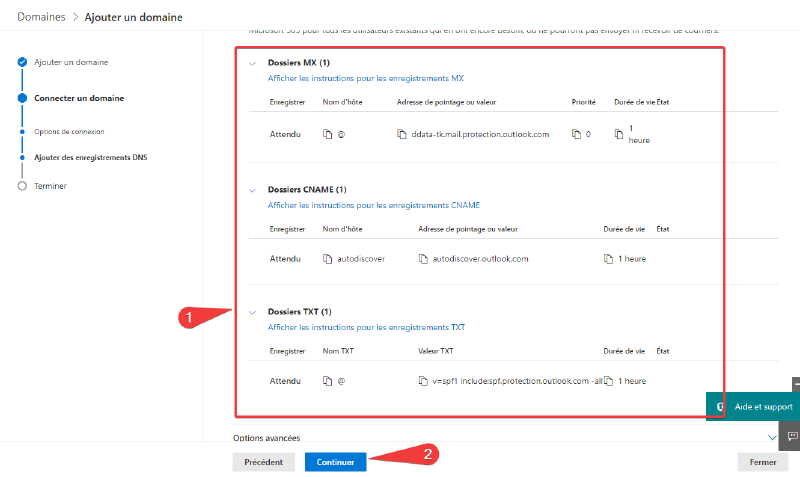
Task: Collapse the Dossiers CNAME section
Action: coord(252,190)
